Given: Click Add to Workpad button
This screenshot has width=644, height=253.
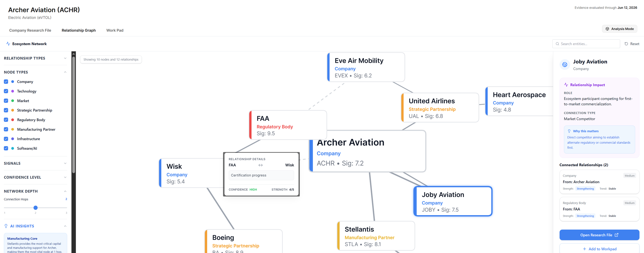Looking at the screenshot, I should pyautogui.click(x=599, y=248).
